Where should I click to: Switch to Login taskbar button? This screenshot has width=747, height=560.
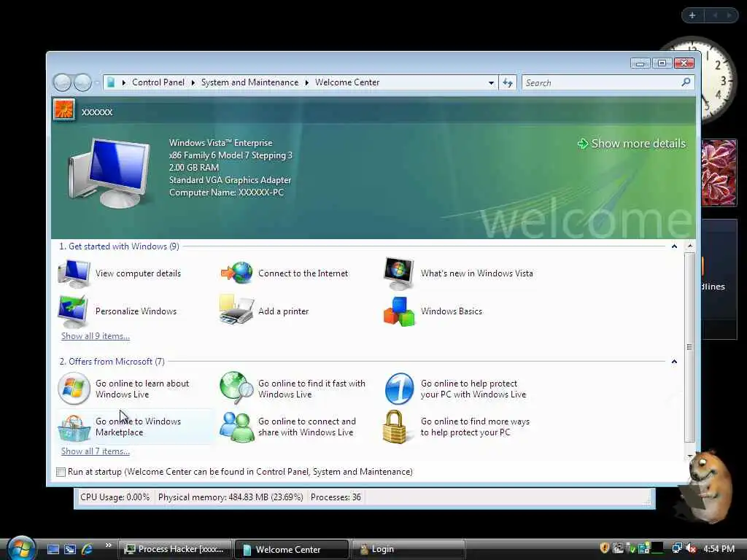click(x=409, y=549)
